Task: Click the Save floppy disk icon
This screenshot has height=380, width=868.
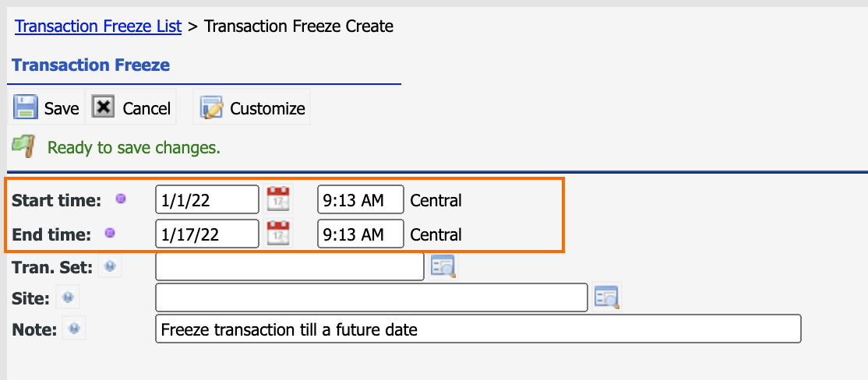Action: point(26,107)
